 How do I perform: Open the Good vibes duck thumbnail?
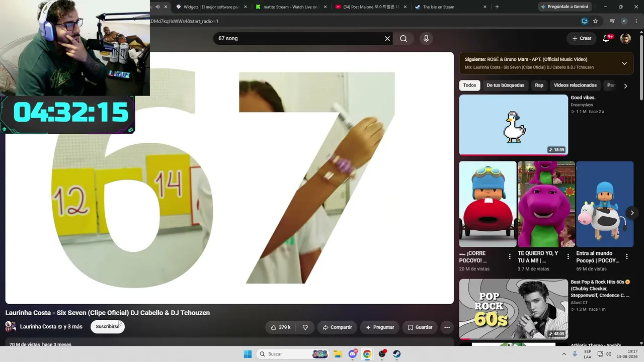point(513,125)
